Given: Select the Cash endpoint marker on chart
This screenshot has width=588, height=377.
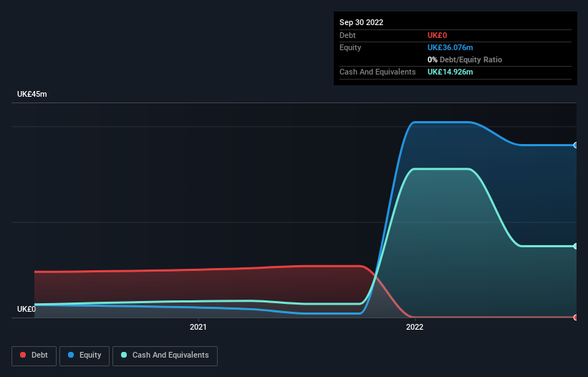Looking at the screenshot, I should (x=576, y=246).
